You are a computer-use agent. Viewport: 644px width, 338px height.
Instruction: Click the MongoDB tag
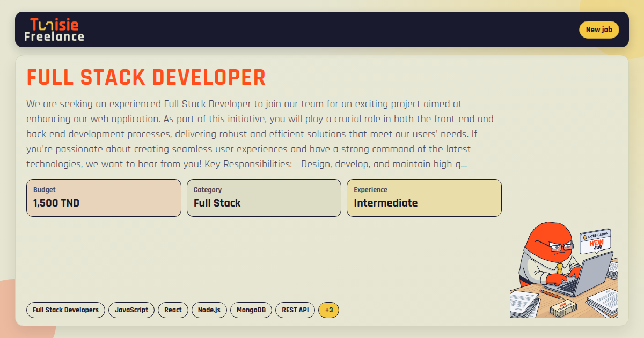[x=251, y=310]
